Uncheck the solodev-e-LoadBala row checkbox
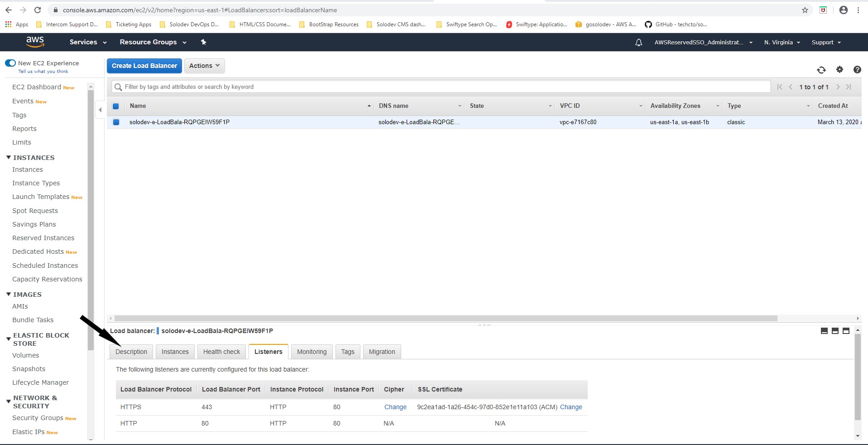 point(116,122)
